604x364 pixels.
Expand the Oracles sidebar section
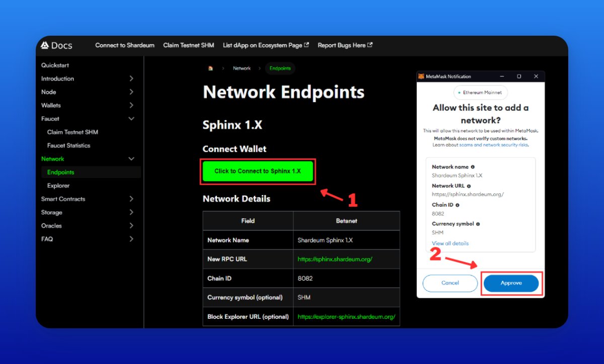pyautogui.click(x=131, y=226)
